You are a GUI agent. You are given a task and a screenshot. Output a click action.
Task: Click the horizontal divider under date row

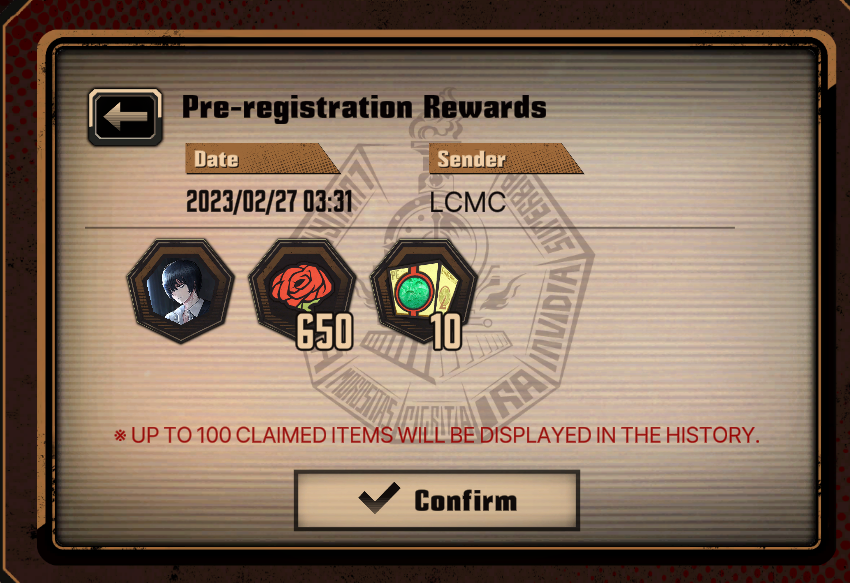(410, 228)
